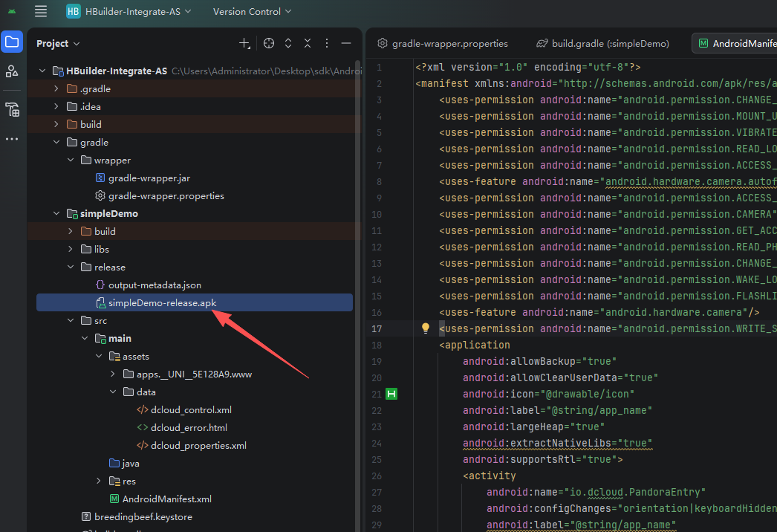777x532 pixels.
Task: Expand the .idea folder
Action: 56,106
